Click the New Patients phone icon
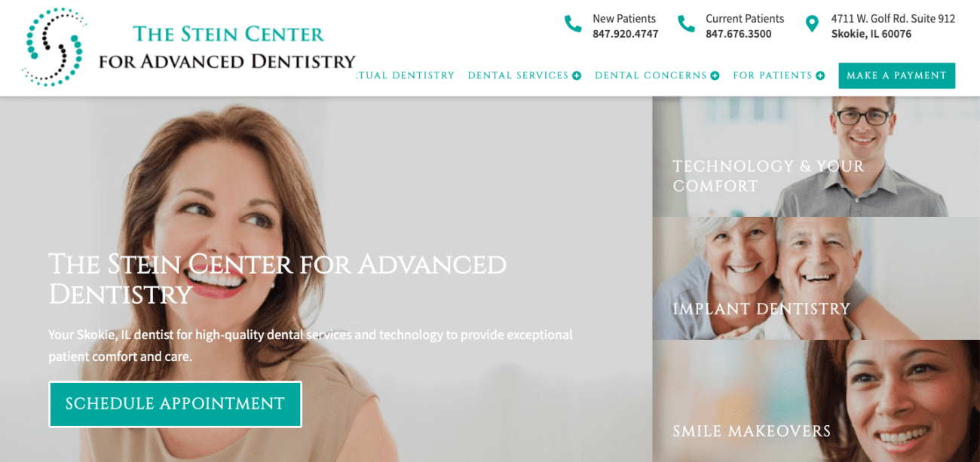The image size is (980, 462). click(x=573, y=24)
